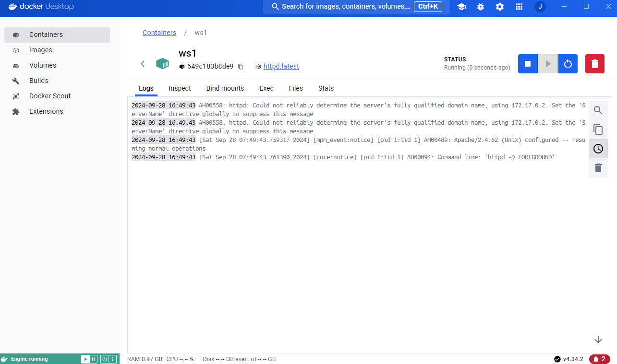
Task: Click the ws1 container name heading
Action: click(188, 53)
